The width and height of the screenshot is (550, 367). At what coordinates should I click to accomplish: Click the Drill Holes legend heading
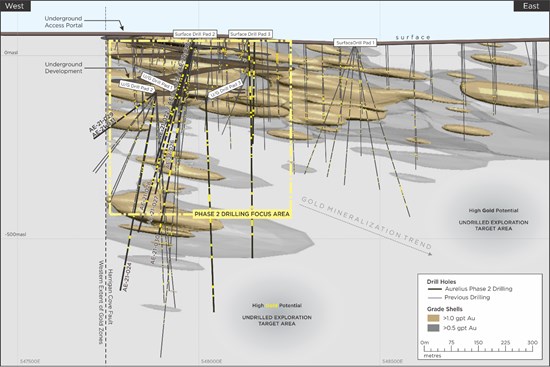pos(441,281)
